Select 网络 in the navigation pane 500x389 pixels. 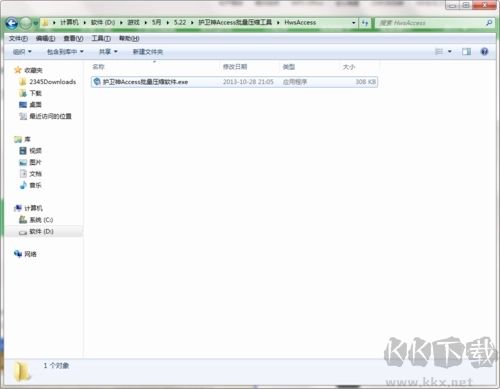point(30,254)
